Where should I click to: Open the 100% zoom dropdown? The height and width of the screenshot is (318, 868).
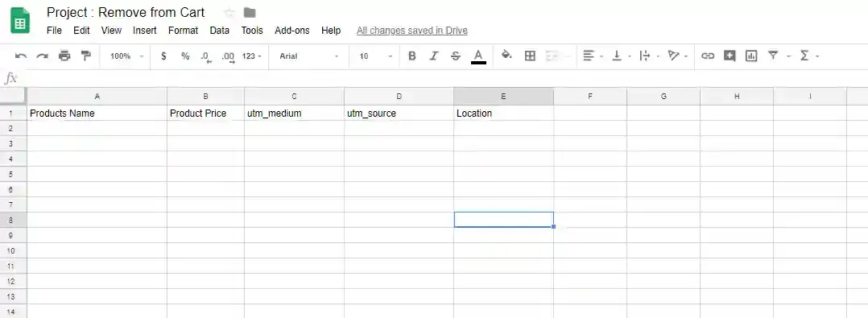[x=126, y=56]
